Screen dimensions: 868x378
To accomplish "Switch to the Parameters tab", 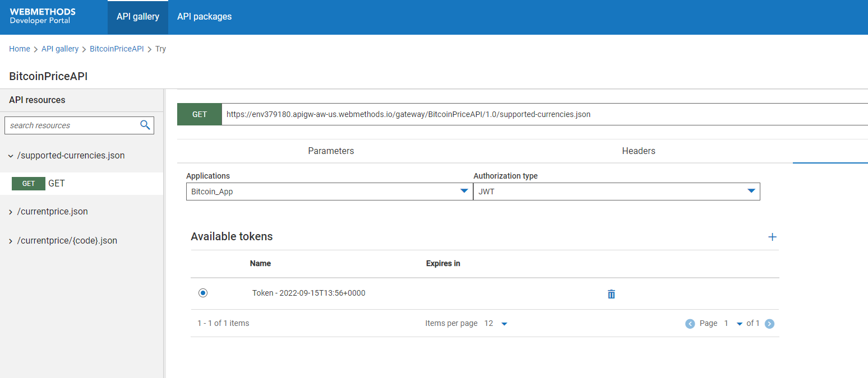I will [x=331, y=151].
